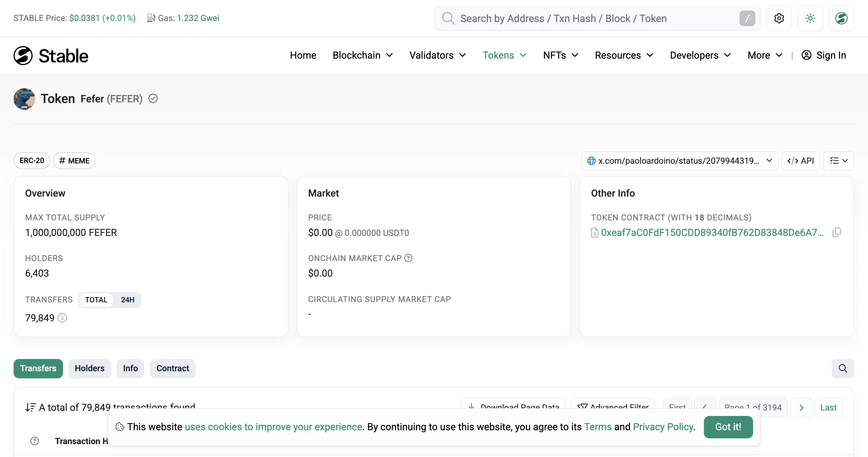The height and width of the screenshot is (457, 868).
Task: Click the sort icon before transactions total
Action: click(30, 407)
